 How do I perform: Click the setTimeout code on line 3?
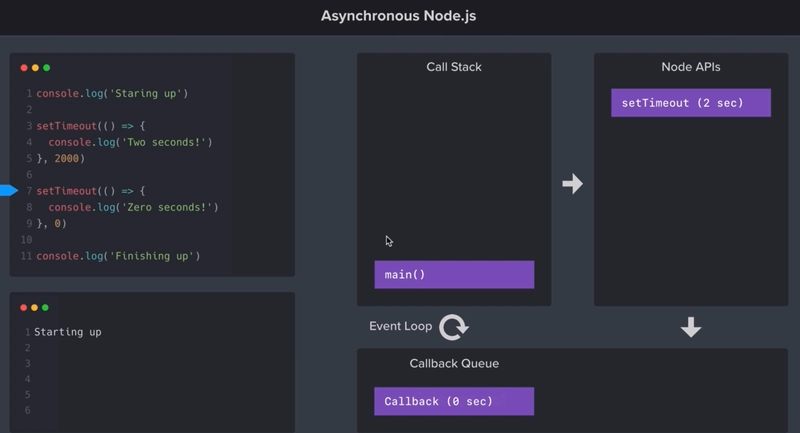click(x=91, y=126)
